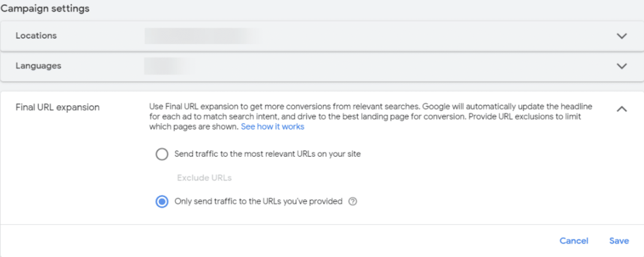Click the Final URL expansion label
The height and width of the screenshot is (257, 644).
pos(57,107)
